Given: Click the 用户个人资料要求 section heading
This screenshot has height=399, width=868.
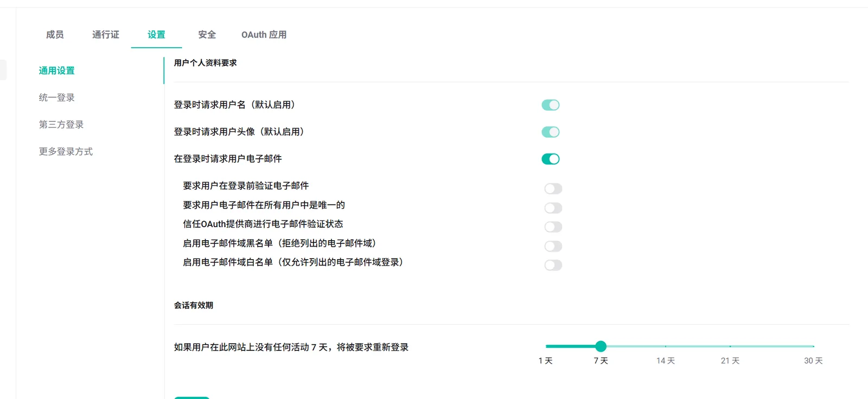Looking at the screenshot, I should 205,63.
